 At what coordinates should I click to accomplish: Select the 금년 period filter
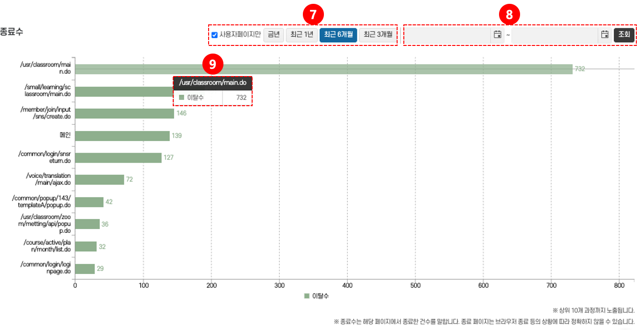(x=274, y=35)
